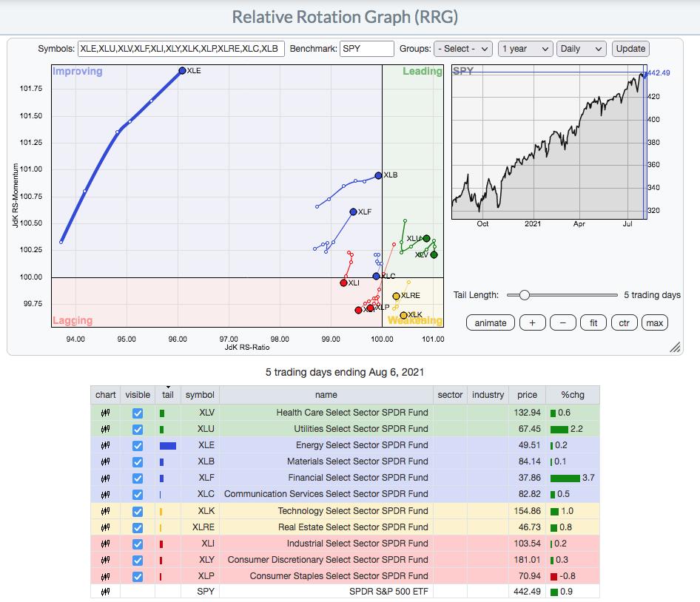Click XLI data point on RRG chart
Image resolution: width=700 pixels, height=602 pixels.
click(343, 283)
